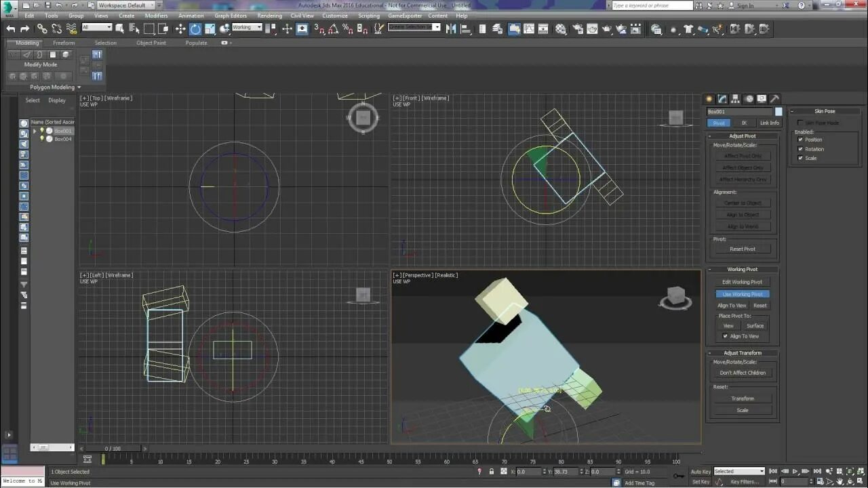Image resolution: width=868 pixels, height=488 pixels.
Task: Activate the Select Object tool
Action: tap(120, 28)
